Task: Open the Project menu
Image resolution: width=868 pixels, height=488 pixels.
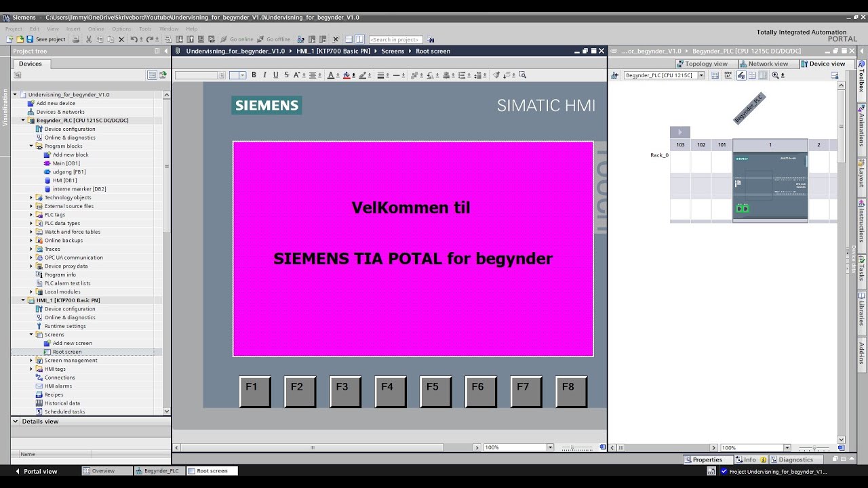Action: (x=14, y=28)
